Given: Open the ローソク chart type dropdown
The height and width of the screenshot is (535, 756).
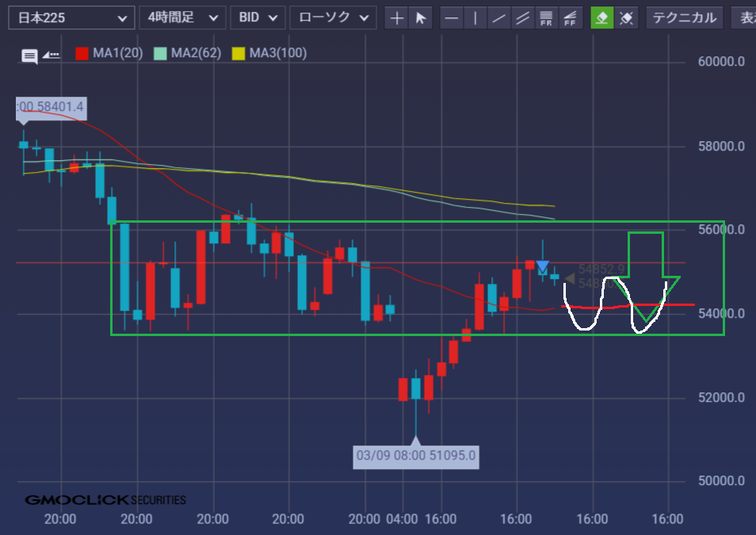Looking at the screenshot, I should pos(333,17).
